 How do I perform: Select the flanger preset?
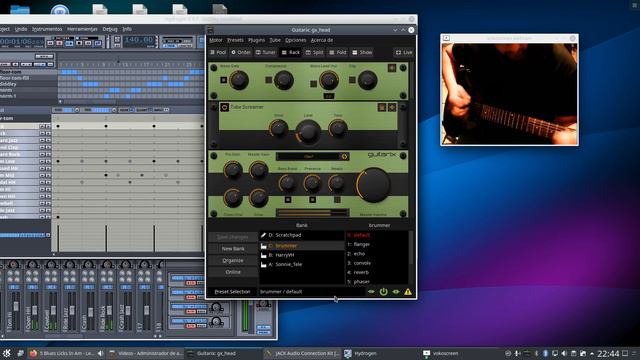(x=377, y=244)
